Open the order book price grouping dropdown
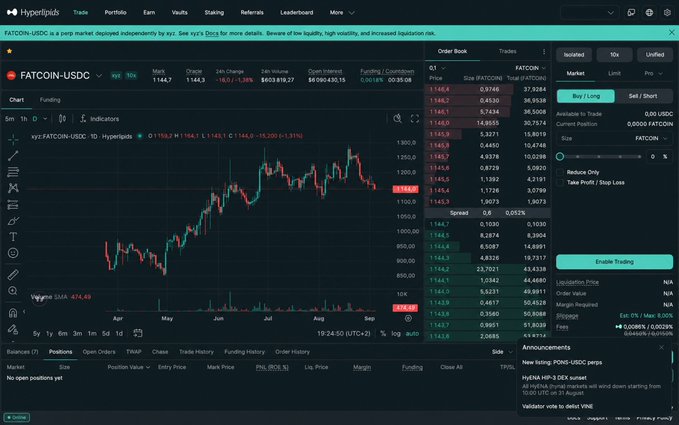This screenshot has height=425, width=679. pyautogui.click(x=437, y=68)
